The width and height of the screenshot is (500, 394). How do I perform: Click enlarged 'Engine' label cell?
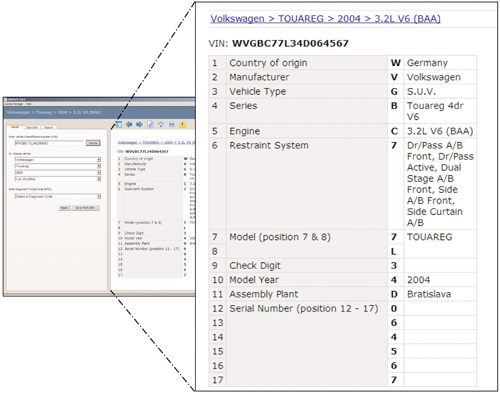coord(307,131)
